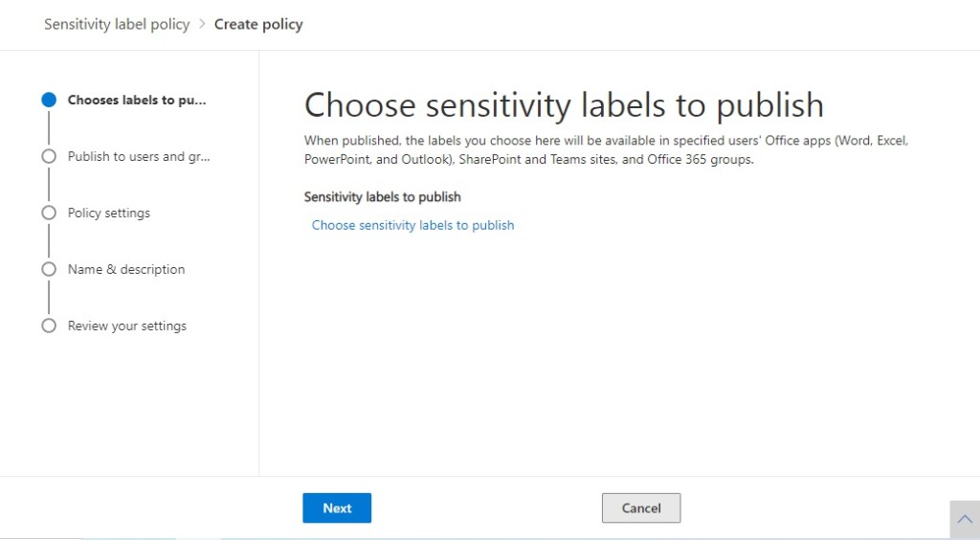Click the description paragraph about Office apps
This screenshot has width=980, height=540.
click(x=605, y=149)
